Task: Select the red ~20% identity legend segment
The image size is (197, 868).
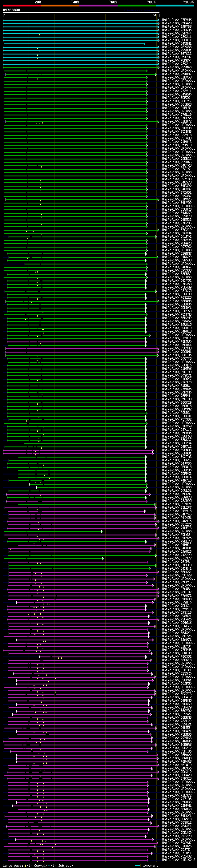Action: point(22,6)
